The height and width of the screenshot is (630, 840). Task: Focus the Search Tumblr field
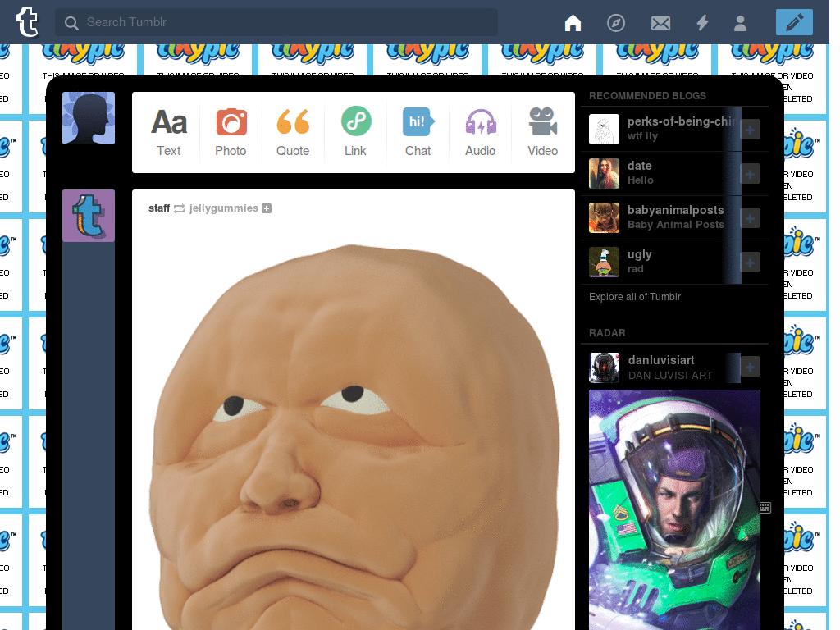276,22
